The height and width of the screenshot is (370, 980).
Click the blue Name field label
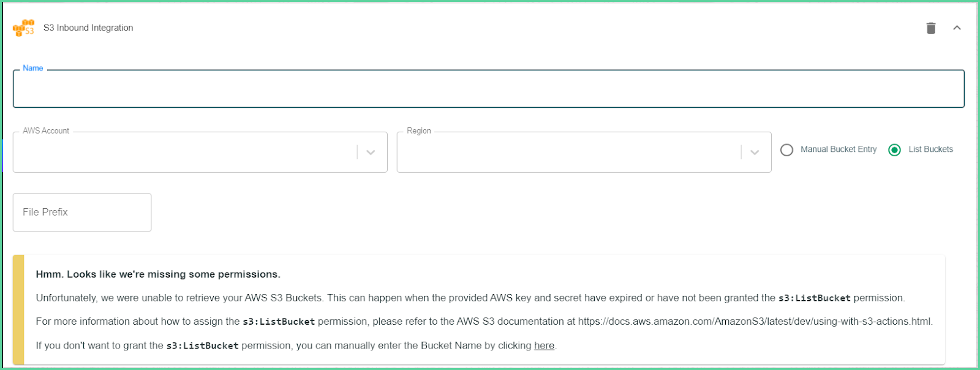click(x=33, y=68)
